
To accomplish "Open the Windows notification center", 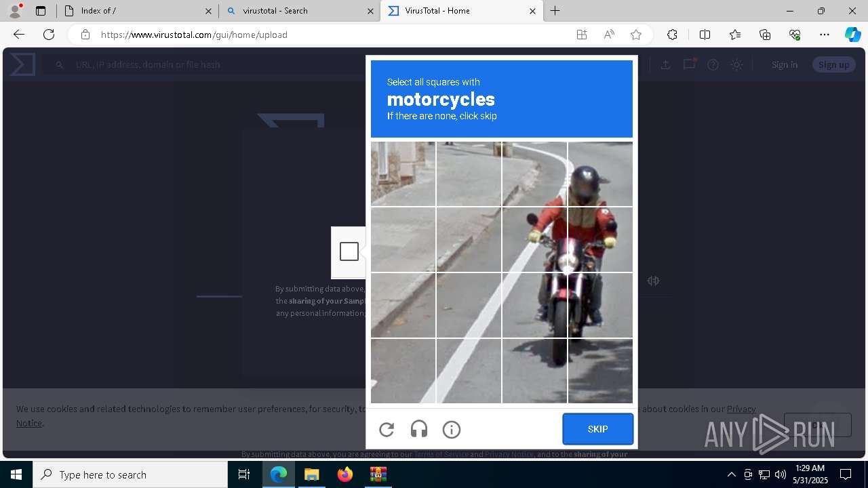I will pos(846,474).
